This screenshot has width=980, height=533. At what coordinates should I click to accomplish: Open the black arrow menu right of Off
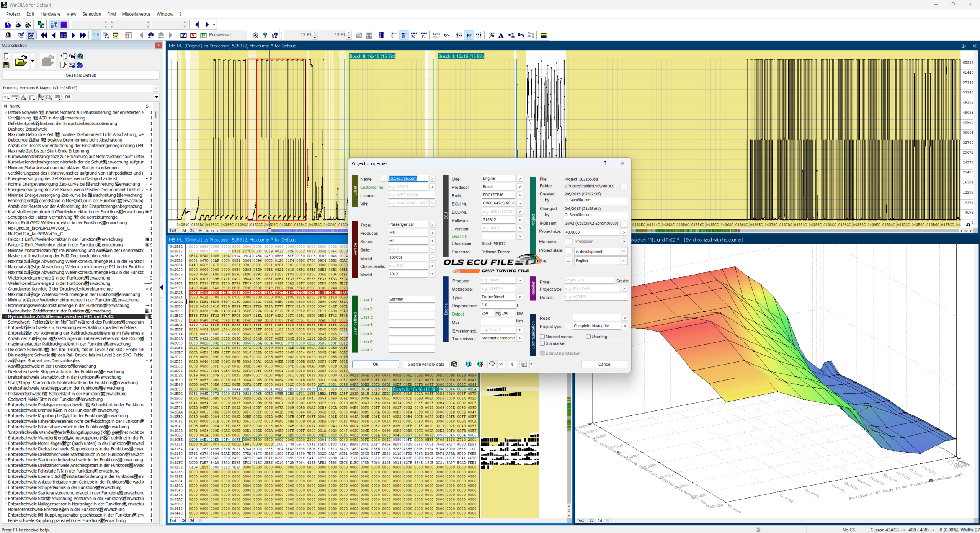(x=157, y=97)
